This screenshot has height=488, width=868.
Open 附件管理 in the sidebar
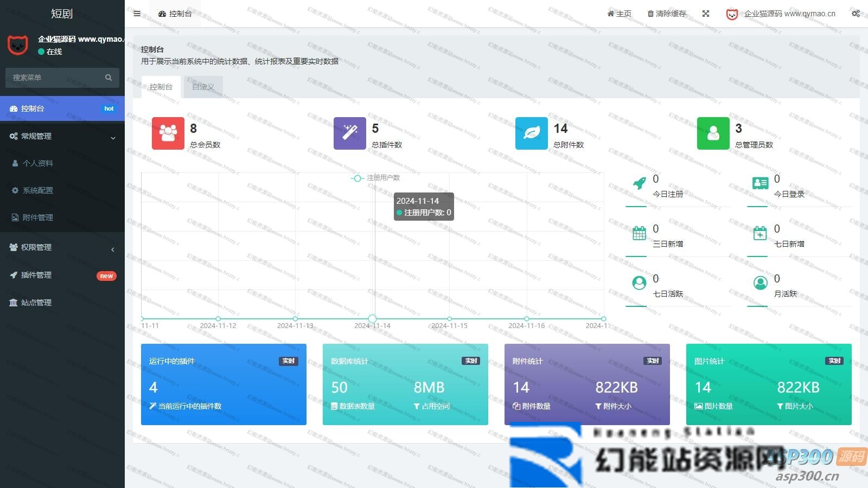click(x=38, y=217)
